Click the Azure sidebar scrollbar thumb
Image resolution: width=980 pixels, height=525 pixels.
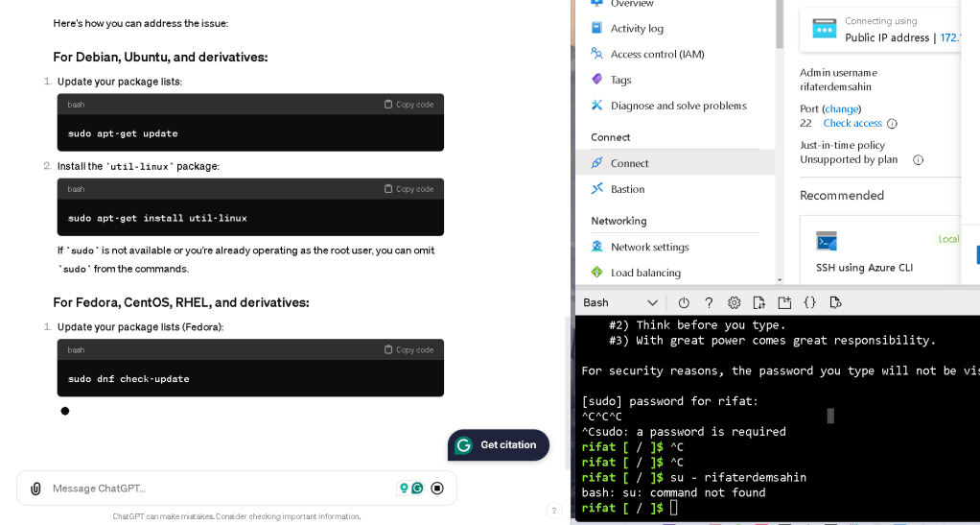(x=780, y=24)
